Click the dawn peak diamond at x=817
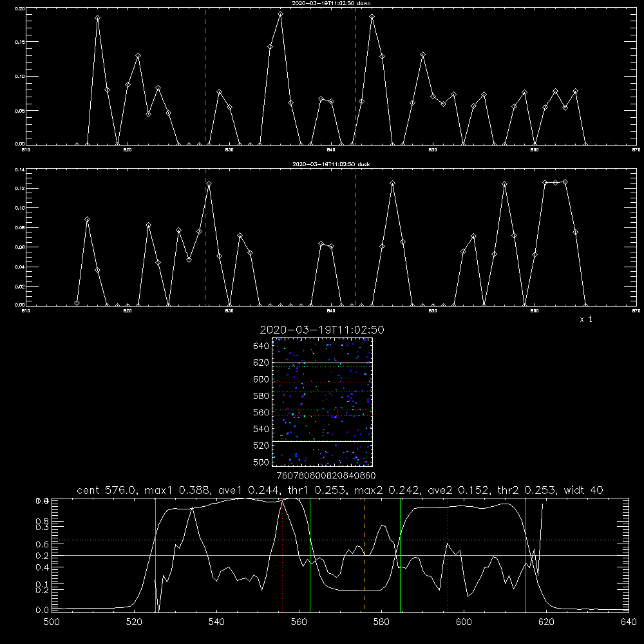This screenshot has width=644, height=644. 97,17
